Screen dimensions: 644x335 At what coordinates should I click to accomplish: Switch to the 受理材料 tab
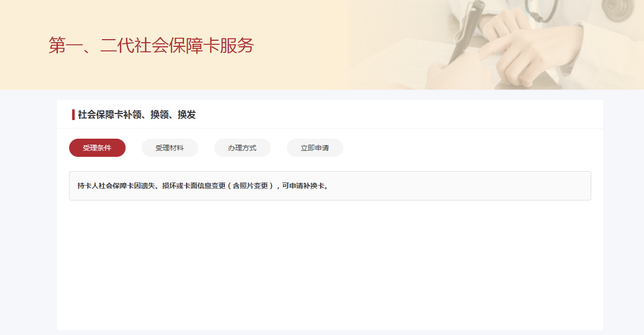pyautogui.click(x=170, y=148)
